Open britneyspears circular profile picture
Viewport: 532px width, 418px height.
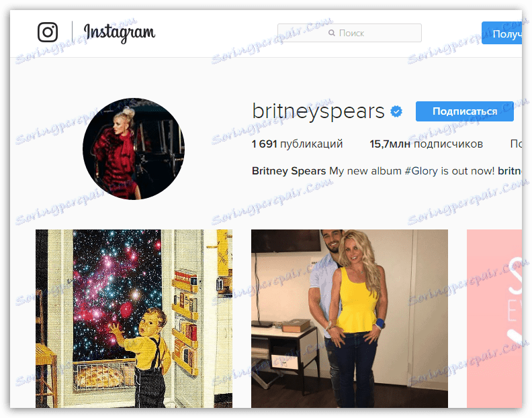click(134, 149)
